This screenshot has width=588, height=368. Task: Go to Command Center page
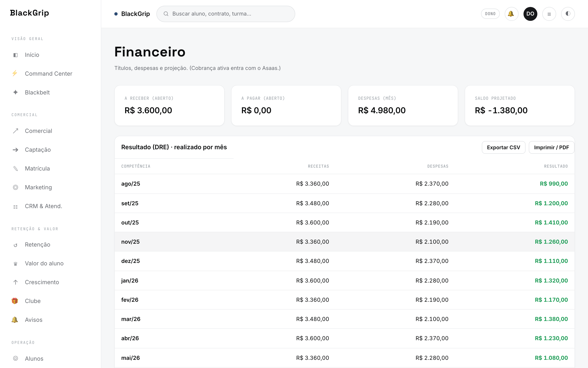coord(51,74)
